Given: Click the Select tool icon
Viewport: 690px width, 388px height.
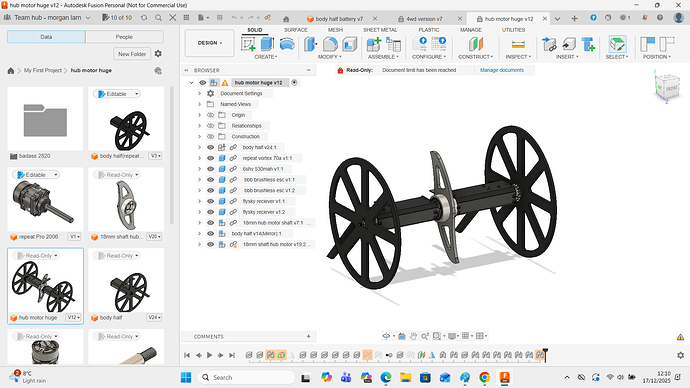Looking at the screenshot, I should point(617,44).
